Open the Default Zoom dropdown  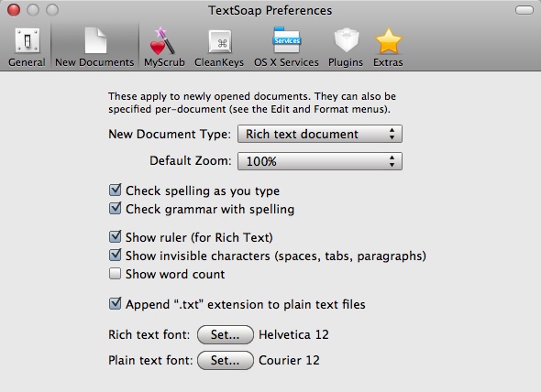pos(320,161)
